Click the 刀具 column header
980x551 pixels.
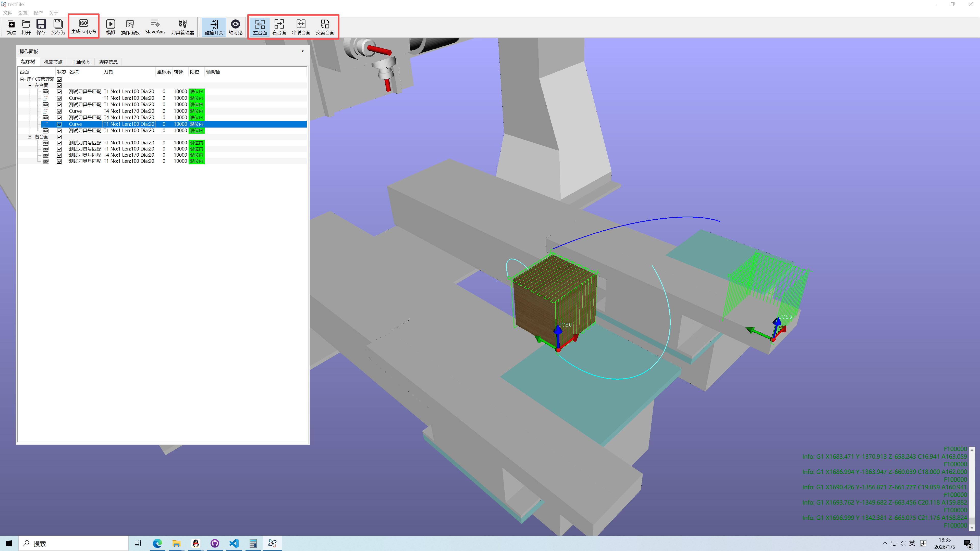click(108, 72)
